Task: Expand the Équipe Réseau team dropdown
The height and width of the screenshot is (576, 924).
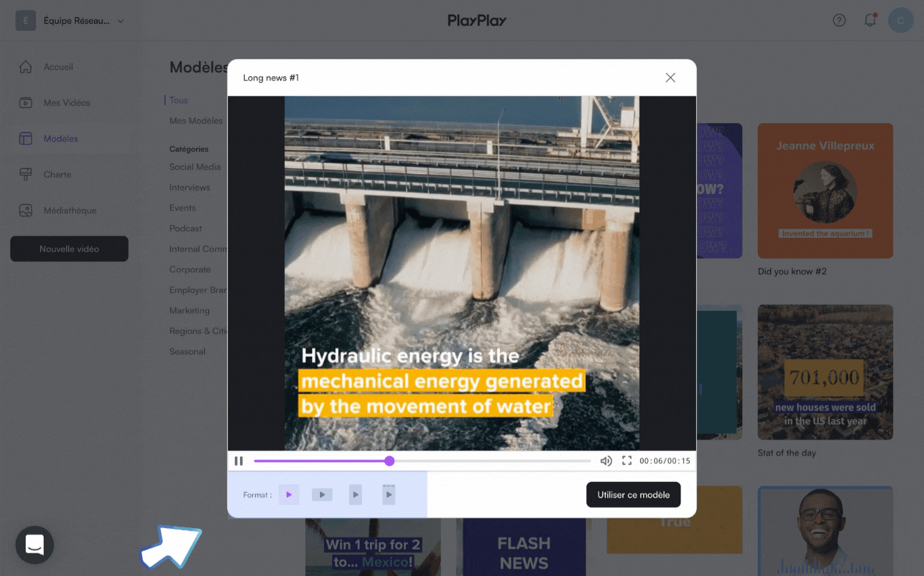Action: coord(120,21)
